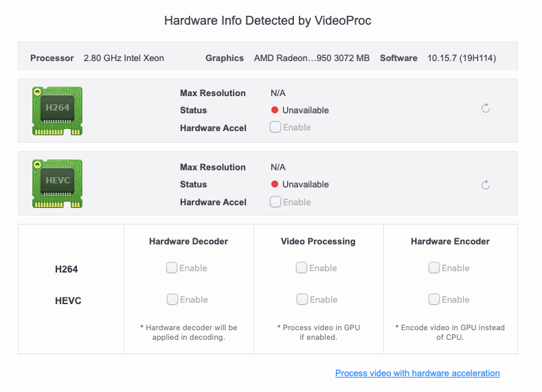Click the H264 chip icon

pos(57,110)
